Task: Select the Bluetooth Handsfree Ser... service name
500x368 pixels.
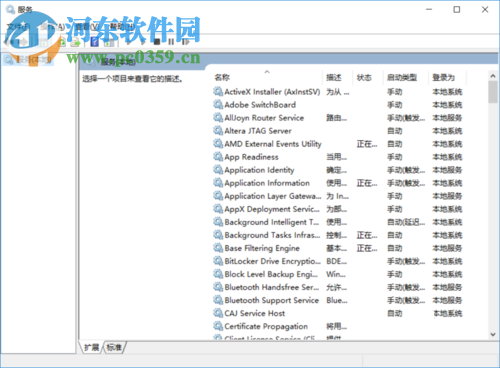Action: click(272, 287)
